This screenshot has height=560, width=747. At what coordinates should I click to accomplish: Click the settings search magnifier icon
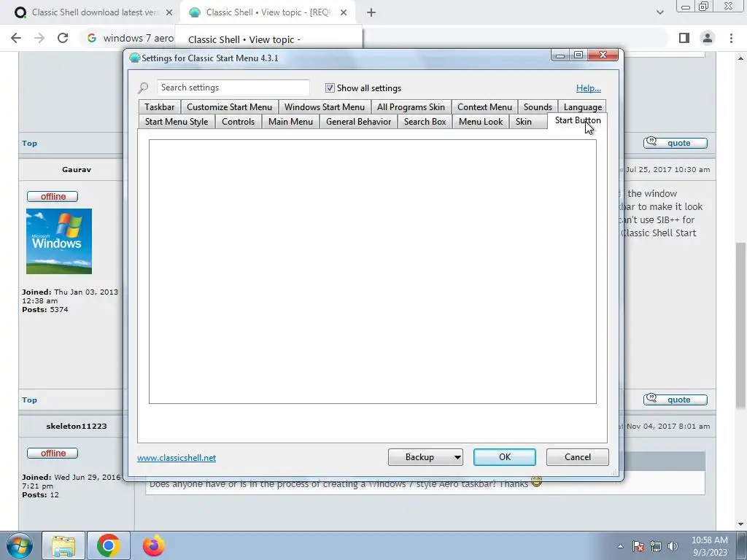click(x=143, y=88)
